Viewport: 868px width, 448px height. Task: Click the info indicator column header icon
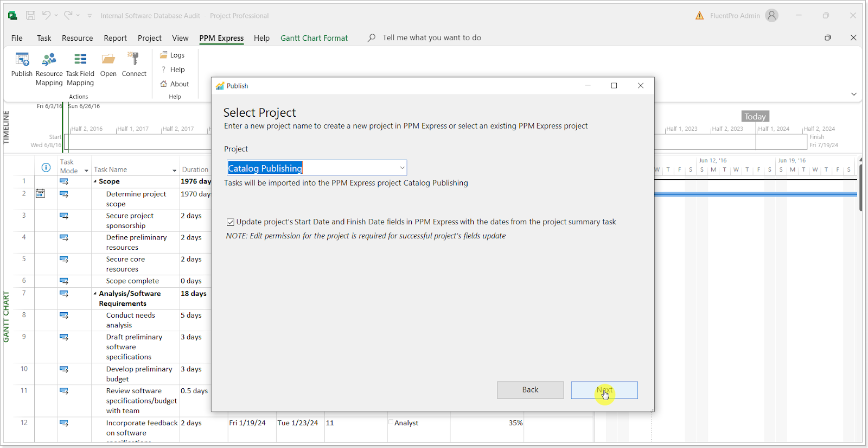pos(46,167)
